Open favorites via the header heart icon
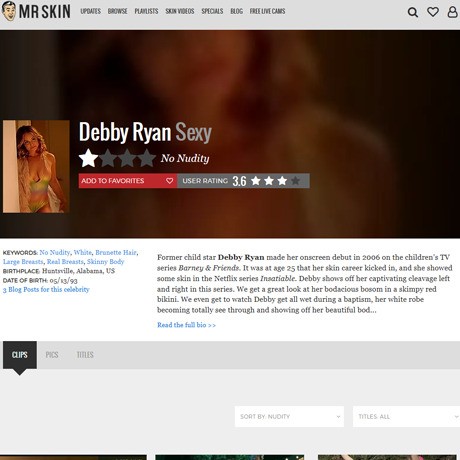Image resolution: width=460 pixels, height=460 pixels. pos(433,12)
